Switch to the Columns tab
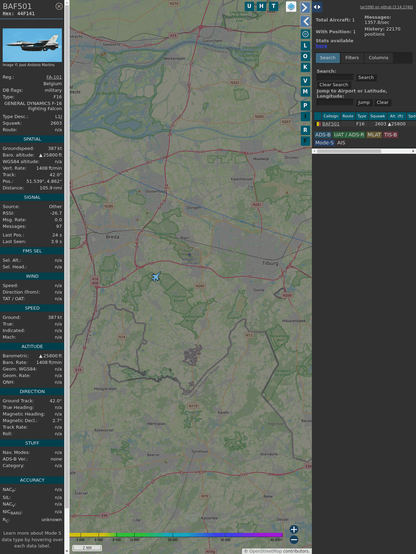 tap(378, 58)
